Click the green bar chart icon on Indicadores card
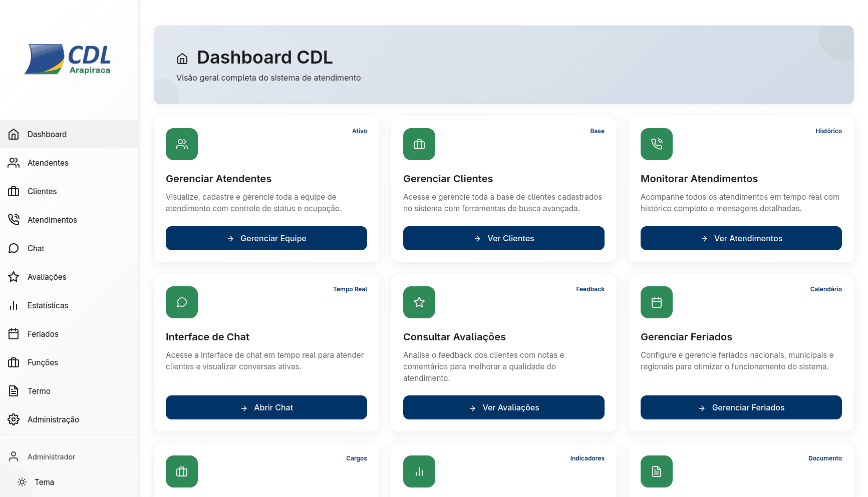The width and height of the screenshot is (868, 497). tap(419, 471)
